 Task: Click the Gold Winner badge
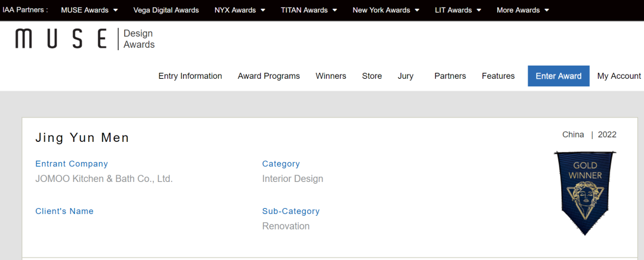[x=585, y=193]
